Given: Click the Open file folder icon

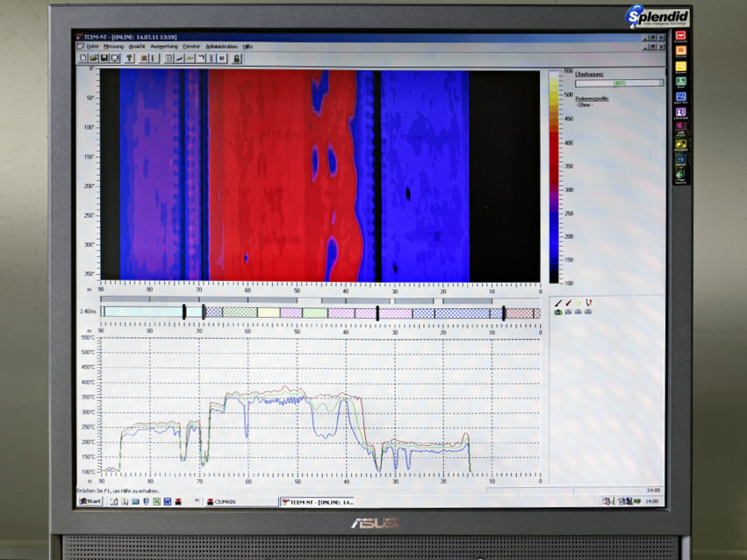Looking at the screenshot, I should pyautogui.click(x=93, y=58).
